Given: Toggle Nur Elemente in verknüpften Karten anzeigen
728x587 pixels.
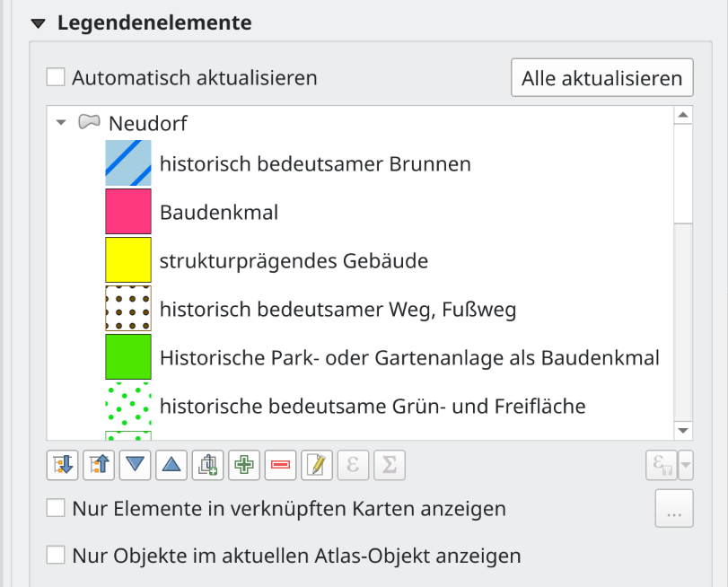Looking at the screenshot, I should click(56, 509).
